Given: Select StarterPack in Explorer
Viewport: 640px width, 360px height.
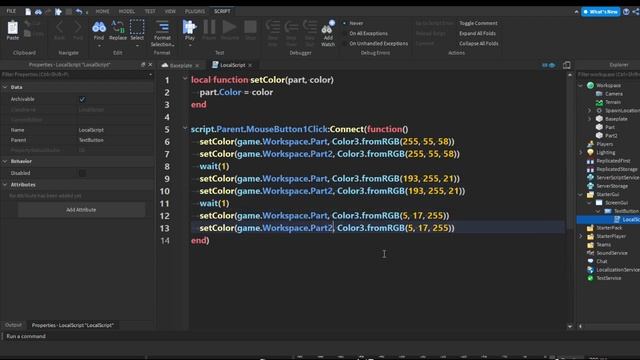Looking at the screenshot, I should click(609, 228).
